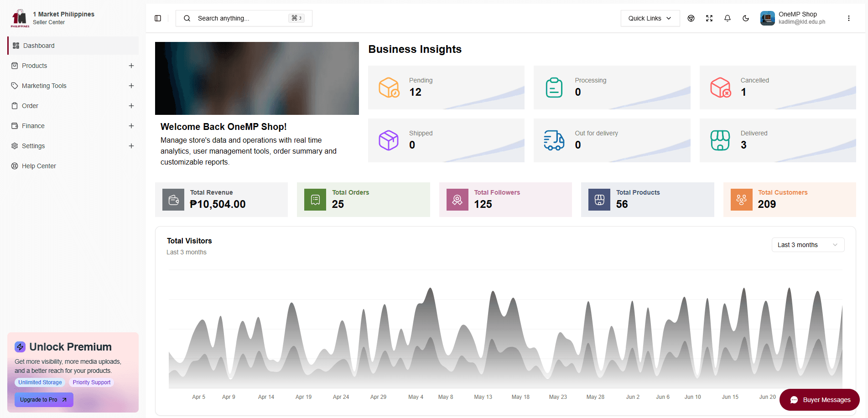Screen dimensions: 868x418
Task: Expand the Products submenu
Action: (x=131, y=66)
